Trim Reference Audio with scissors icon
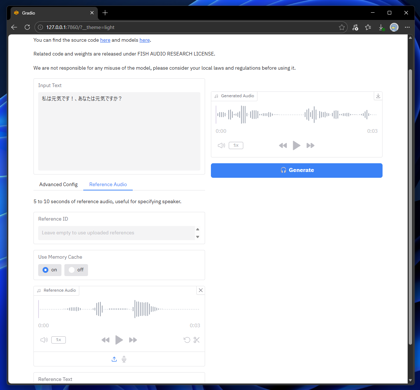The width and height of the screenshot is (420, 390). 197,340
